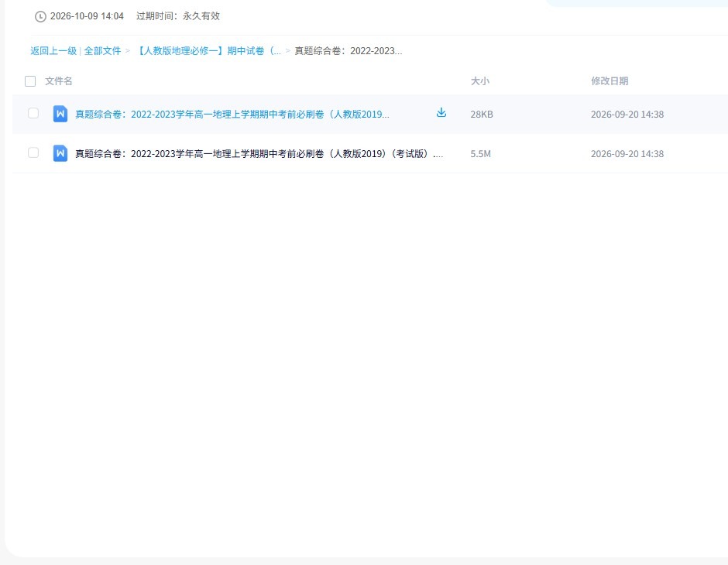
Task: Sort by 文件名 column header
Action: (x=59, y=81)
